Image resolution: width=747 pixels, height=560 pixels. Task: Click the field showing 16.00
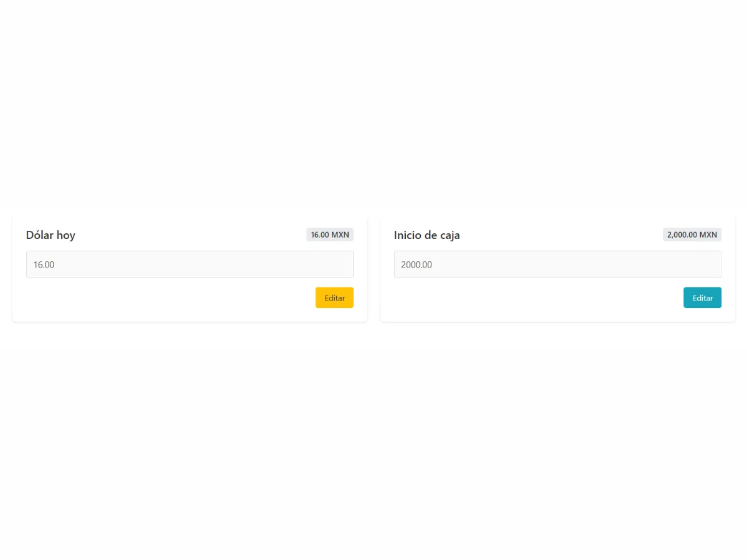(x=190, y=264)
